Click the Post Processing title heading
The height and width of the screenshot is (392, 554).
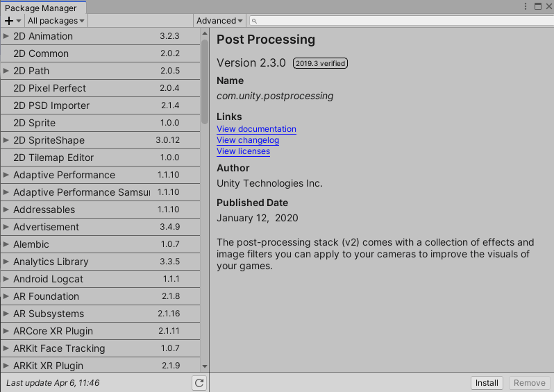pyautogui.click(x=266, y=39)
